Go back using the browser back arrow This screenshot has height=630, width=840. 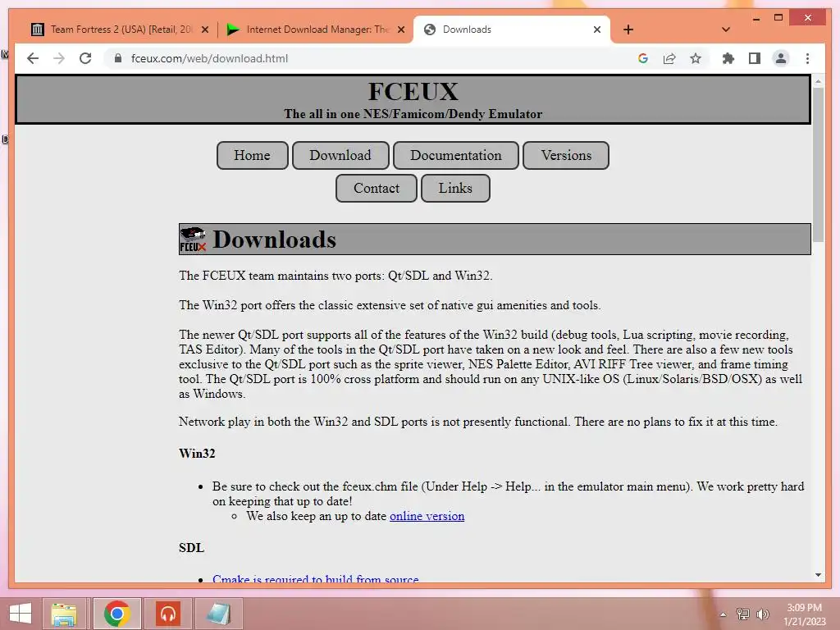click(x=33, y=58)
